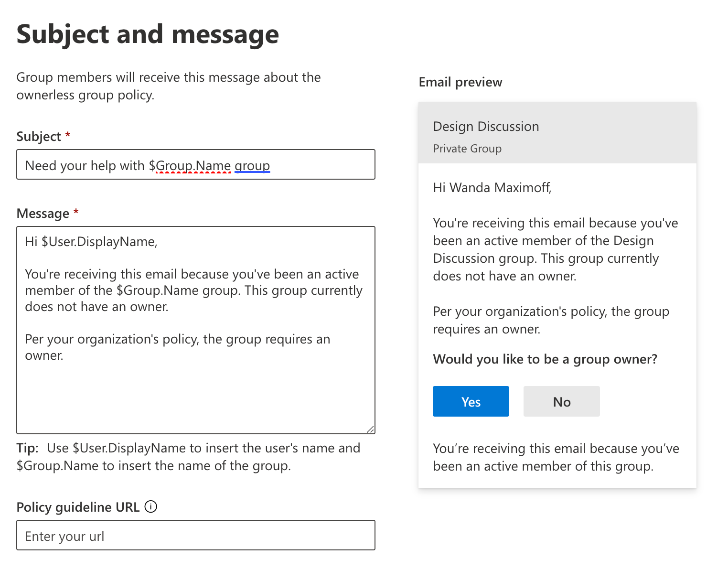The width and height of the screenshot is (728, 580).
Task: Click the 'Tip:' helper text
Action: coord(27,448)
